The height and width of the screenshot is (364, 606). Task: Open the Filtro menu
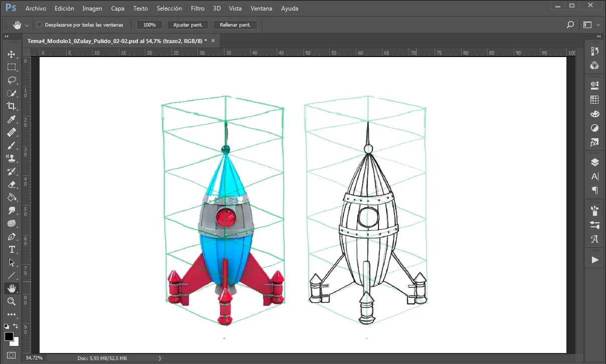[x=197, y=9]
